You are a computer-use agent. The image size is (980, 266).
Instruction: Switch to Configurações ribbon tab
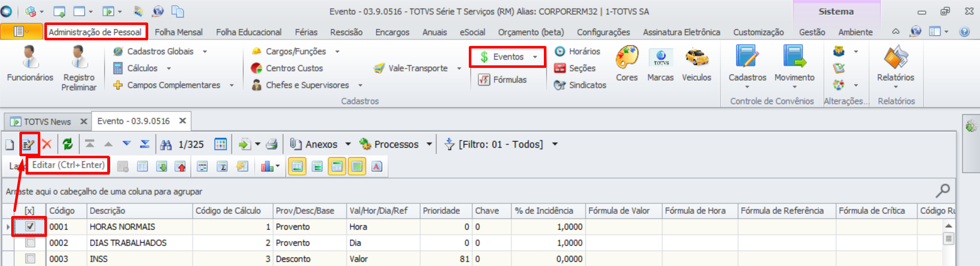[x=603, y=32]
